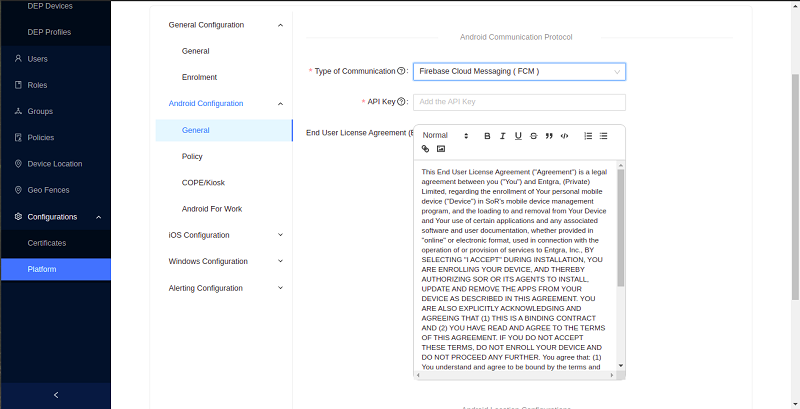Image resolution: width=800 pixels, height=409 pixels.
Task: Click the EULA editor scroll down arrow
Action: coord(621,366)
